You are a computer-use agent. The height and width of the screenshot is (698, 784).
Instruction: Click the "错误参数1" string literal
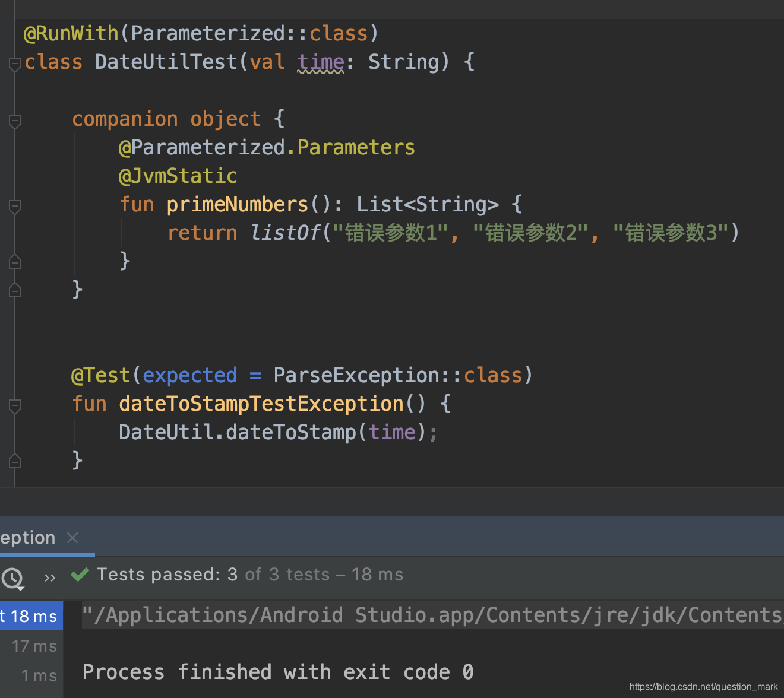click(x=390, y=233)
